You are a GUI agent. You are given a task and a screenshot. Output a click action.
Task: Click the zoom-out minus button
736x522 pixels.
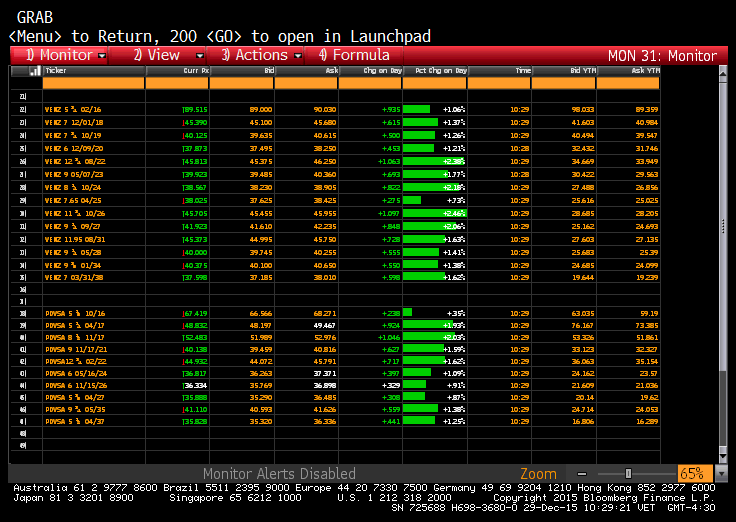(x=582, y=474)
